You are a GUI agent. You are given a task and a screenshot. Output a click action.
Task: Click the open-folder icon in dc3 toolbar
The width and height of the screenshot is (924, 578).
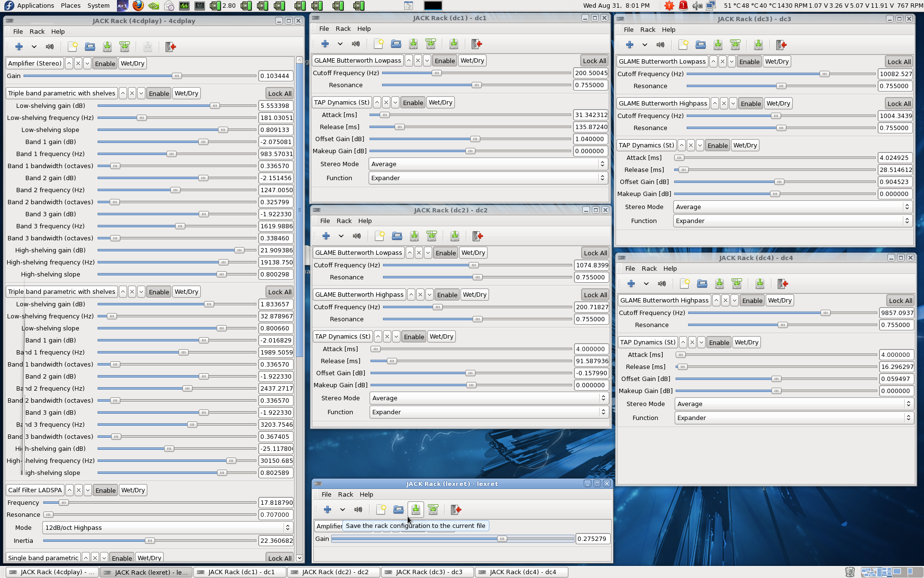coord(701,45)
